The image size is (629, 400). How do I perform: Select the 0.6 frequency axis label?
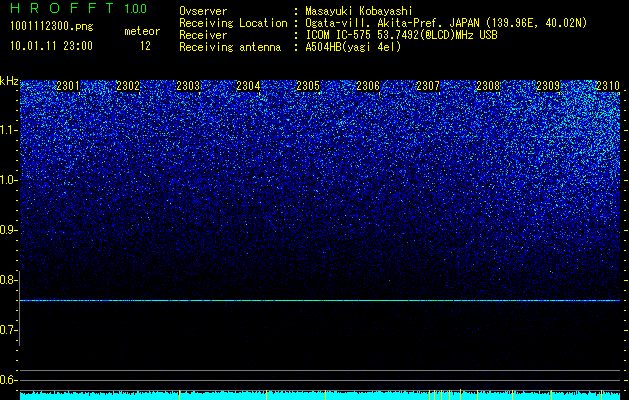coord(9,380)
